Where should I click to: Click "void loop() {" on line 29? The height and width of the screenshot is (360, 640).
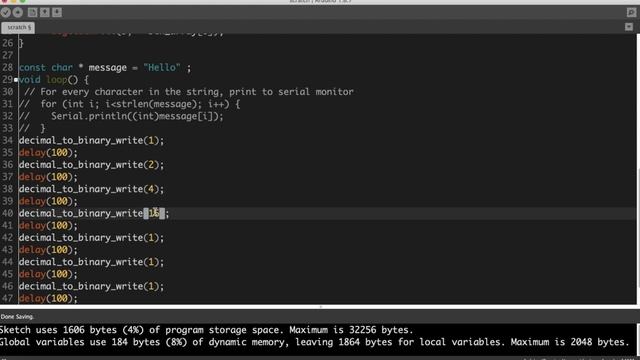coord(53,80)
